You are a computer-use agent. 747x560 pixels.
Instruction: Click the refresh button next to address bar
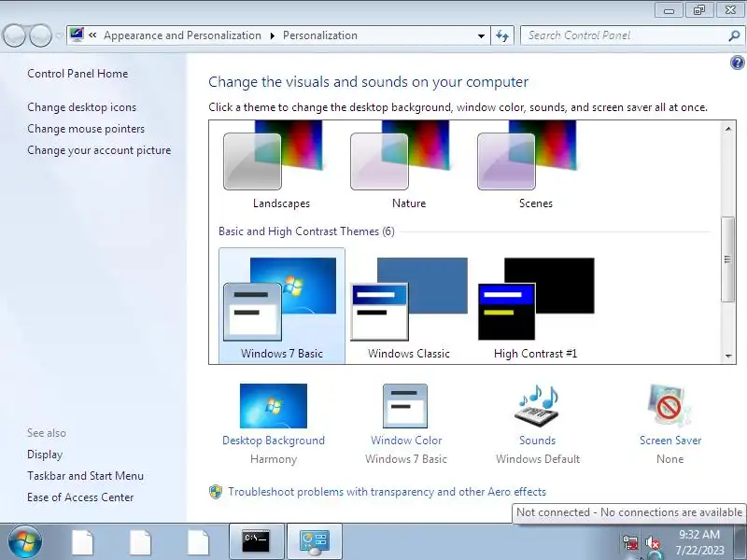pyautogui.click(x=502, y=35)
